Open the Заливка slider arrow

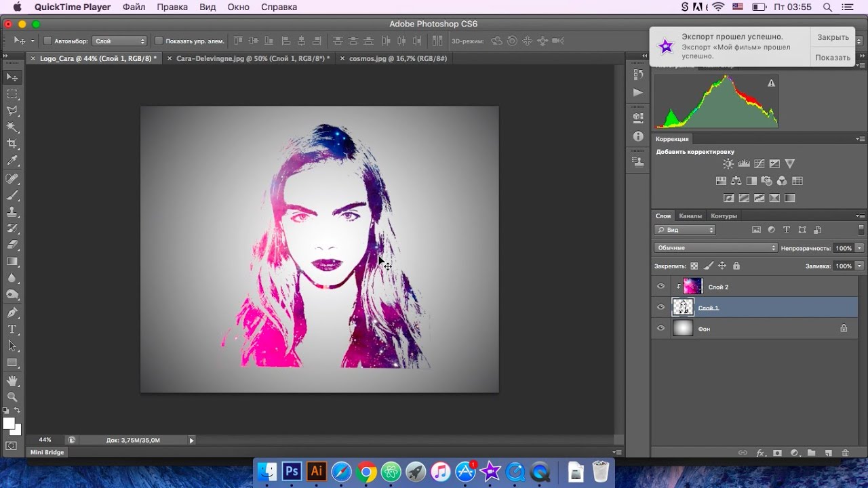point(860,266)
